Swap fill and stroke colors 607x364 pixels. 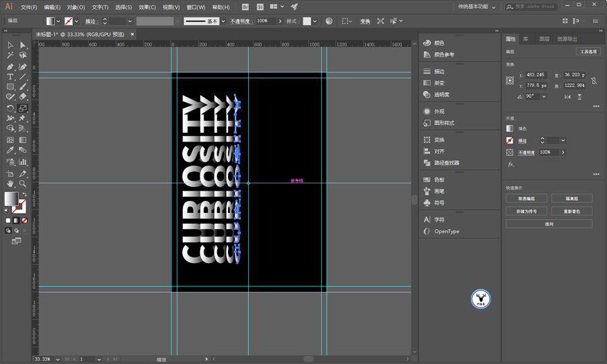(x=24, y=193)
